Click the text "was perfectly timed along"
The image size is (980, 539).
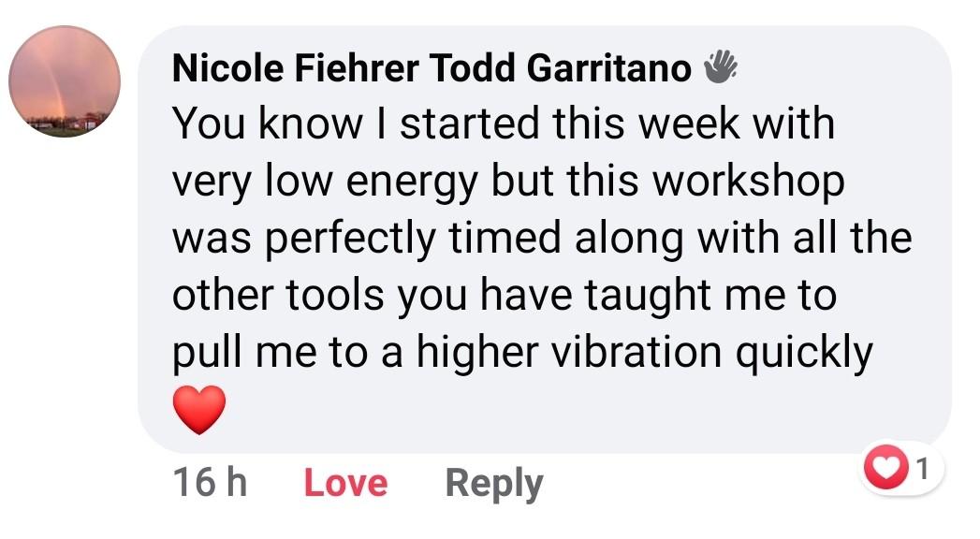(428, 240)
